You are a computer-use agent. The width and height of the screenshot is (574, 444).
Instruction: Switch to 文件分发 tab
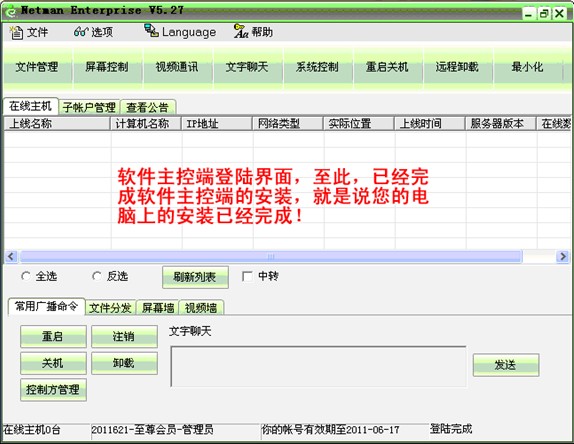pos(111,308)
